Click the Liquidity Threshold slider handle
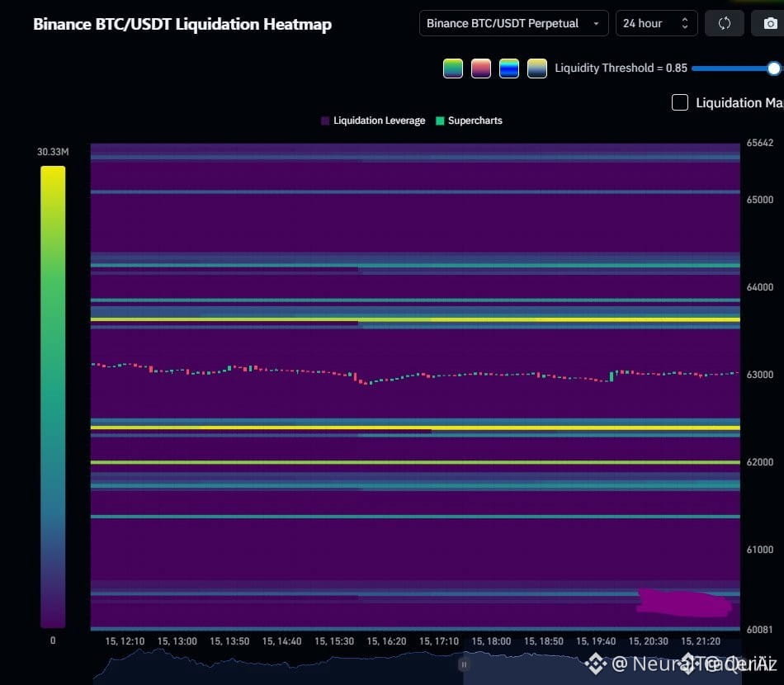 point(773,68)
